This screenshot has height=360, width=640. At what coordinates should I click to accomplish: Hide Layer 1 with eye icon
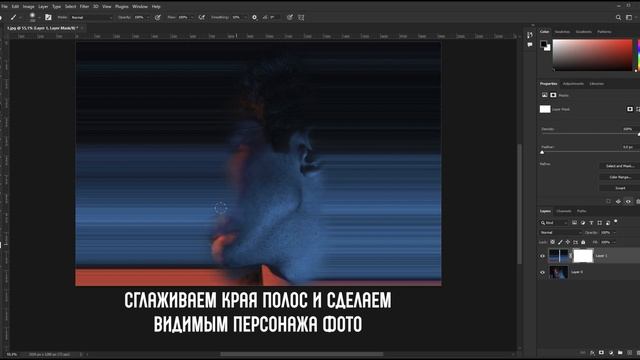click(x=542, y=256)
